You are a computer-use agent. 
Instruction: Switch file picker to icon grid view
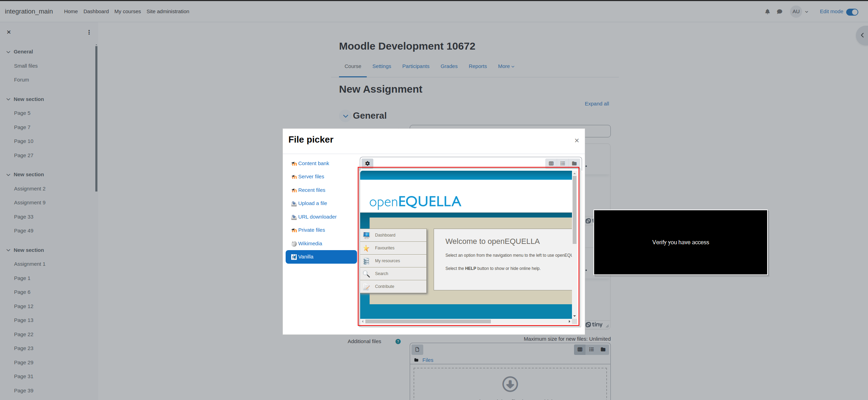tap(551, 163)
